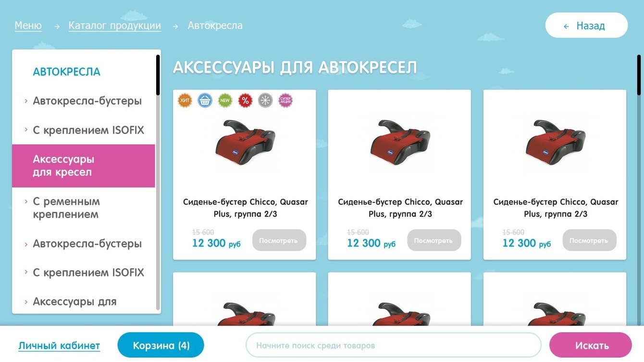The width and height of the screenshot is (644, 362).
Task: Open the АВТОКРЕСЛА sidebar heading
Action: (66, 72)
